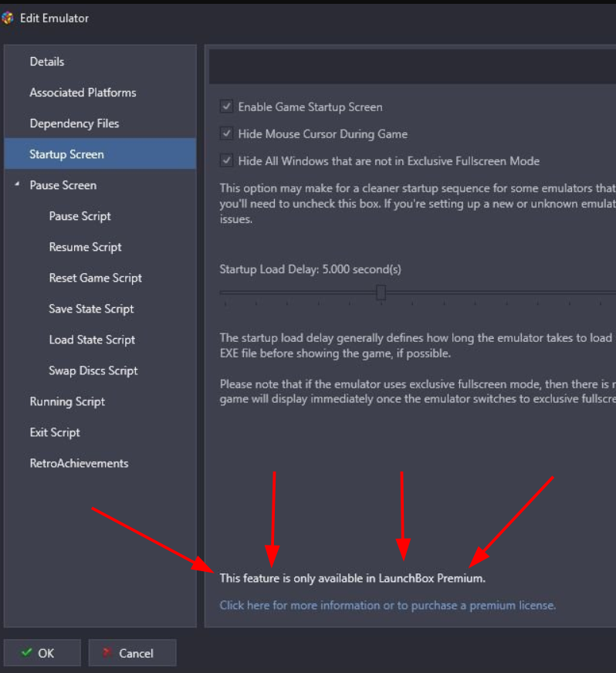Toggle Hide Mouse Cursor During Game checkbox
This screenshot has width=616, height=673.
[226, 134]
